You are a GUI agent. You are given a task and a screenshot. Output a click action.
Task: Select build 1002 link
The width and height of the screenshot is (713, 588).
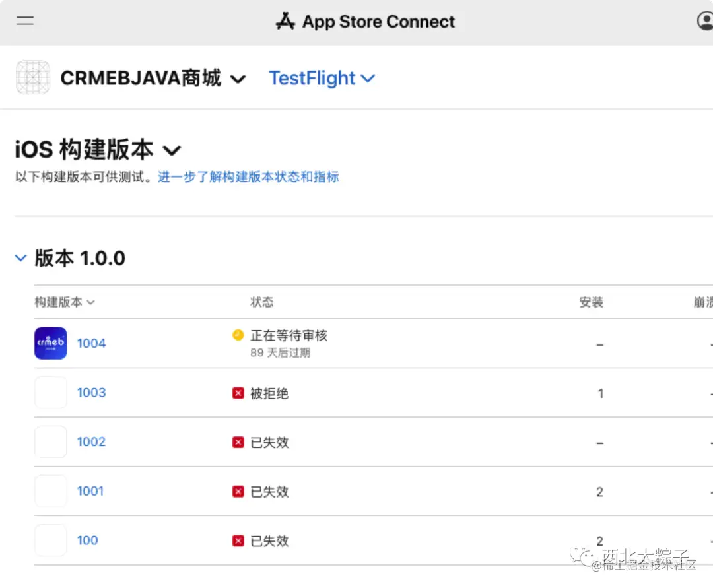(91, 442)
